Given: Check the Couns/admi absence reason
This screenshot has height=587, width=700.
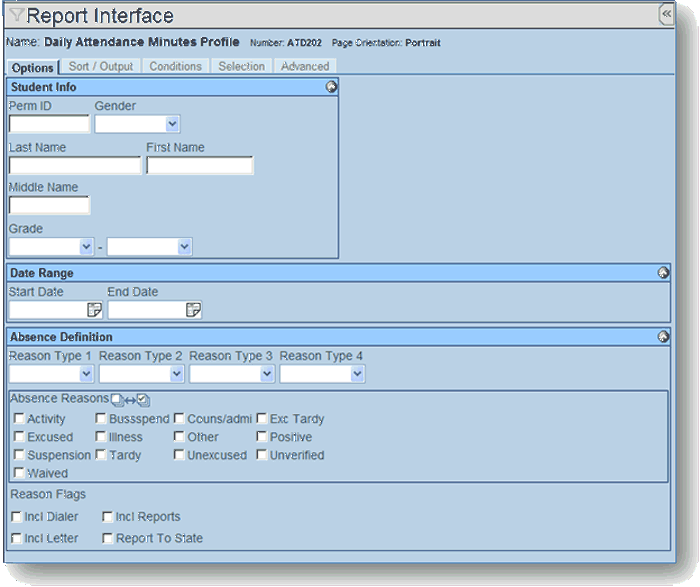Looking at the screenshot, I should coord(179,419).
